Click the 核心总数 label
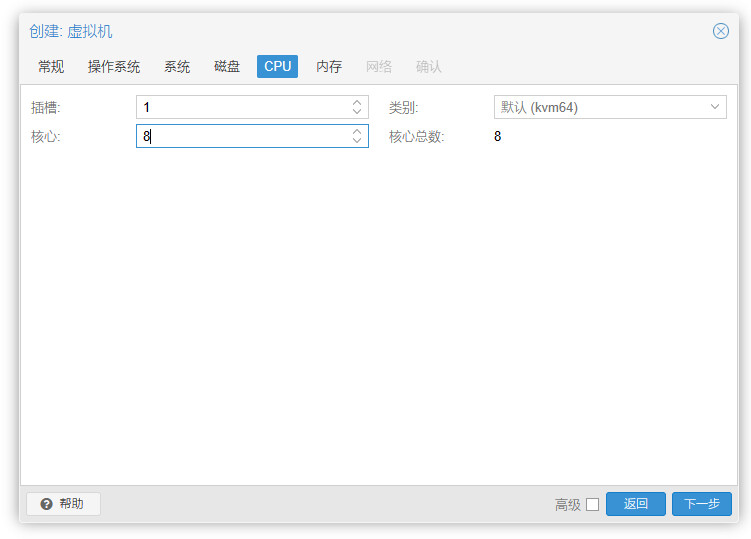The height and width of the screenshot is (539, 751). [x=417, y=137]
